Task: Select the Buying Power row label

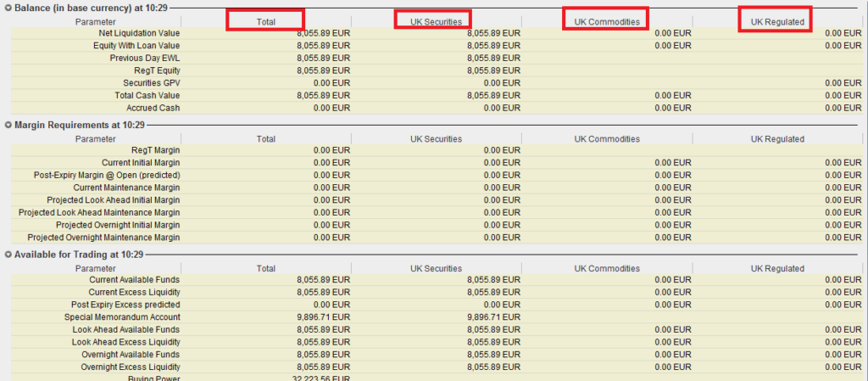Action: 154,378
